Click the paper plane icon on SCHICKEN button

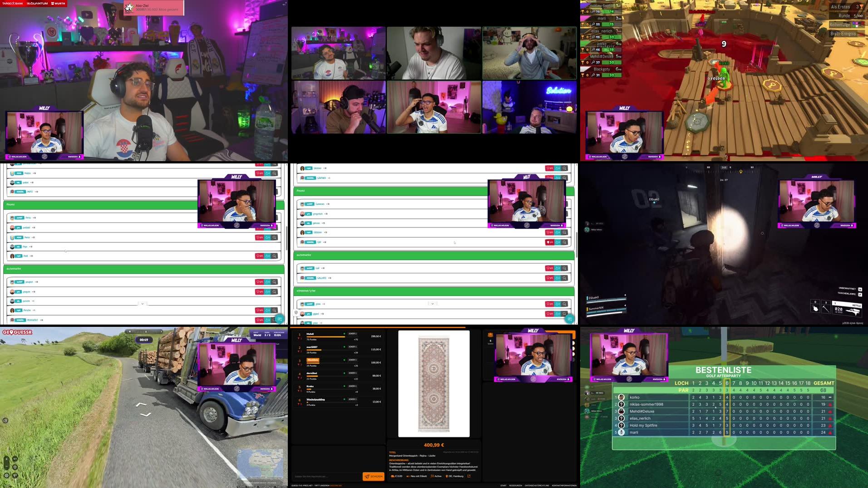pos(366,476)
